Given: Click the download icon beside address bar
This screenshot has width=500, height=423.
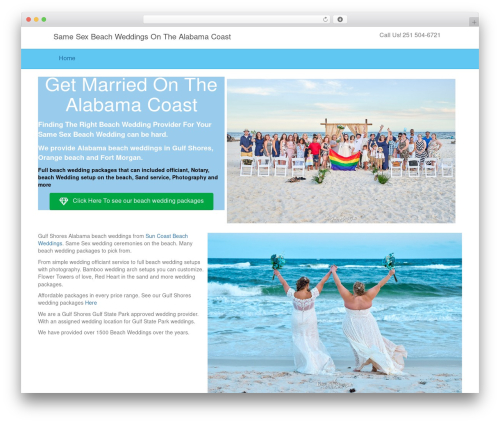Looking at the screenshot, I should pyautogui.click(x=340, y=20).
